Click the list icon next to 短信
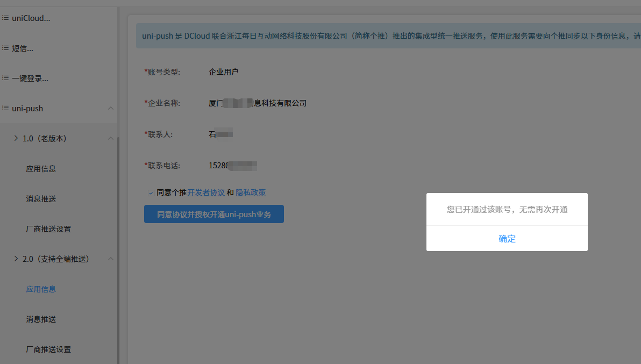Viewport: 641px width, 364px height. [x=5, y=48]
